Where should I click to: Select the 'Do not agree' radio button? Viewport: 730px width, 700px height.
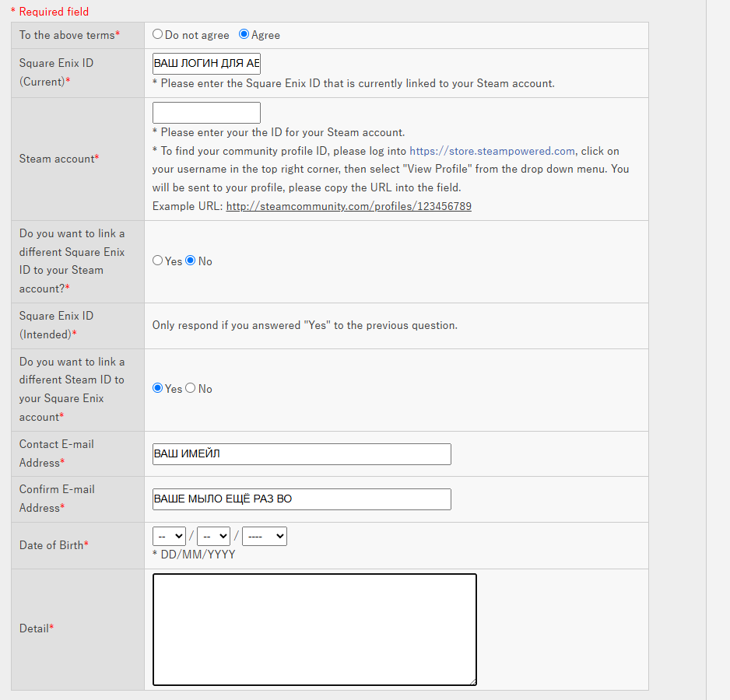click(158, 34)
